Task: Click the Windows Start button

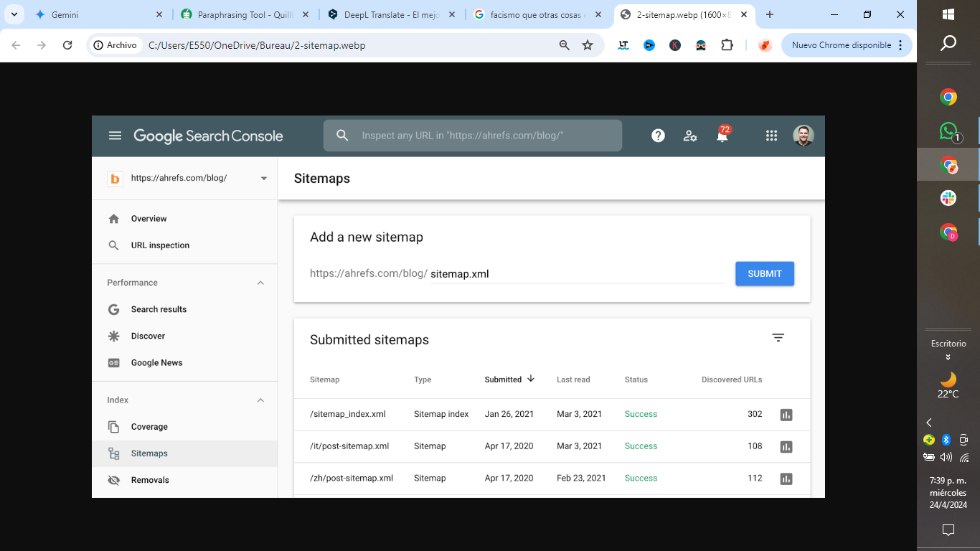Action: coord(948,14)
